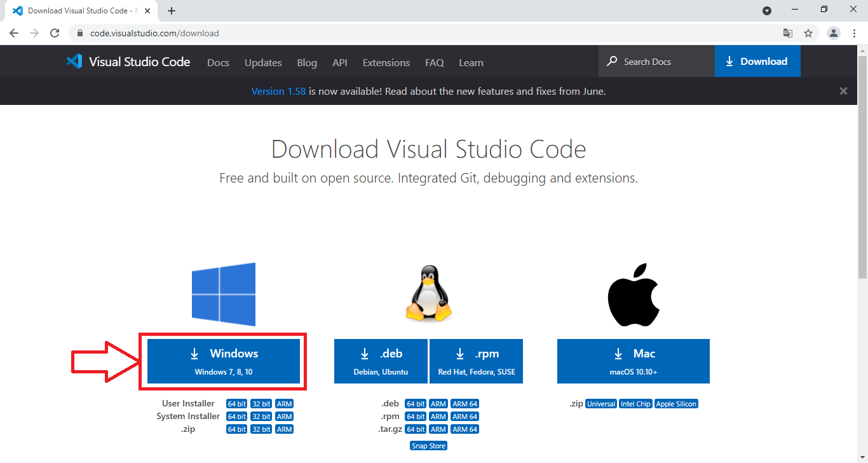The image size is (868, 463).
Task: Select System Installer 64 bit
Action: [x=236, y=417]
